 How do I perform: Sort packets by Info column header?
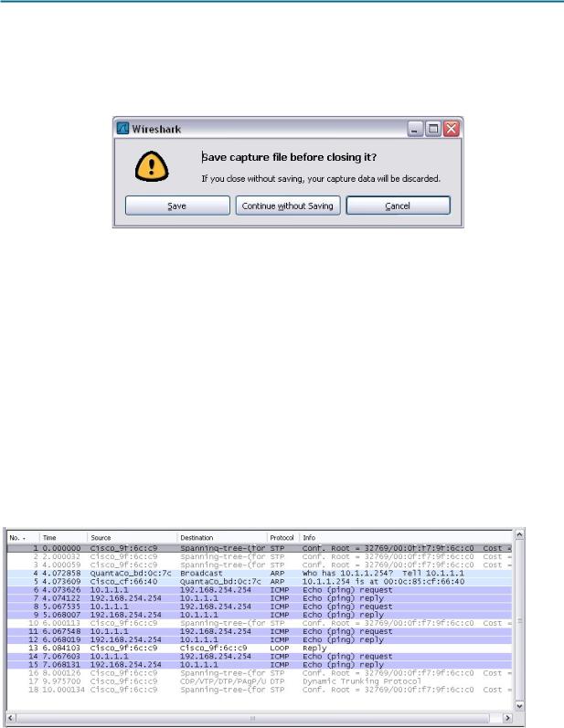406,538
